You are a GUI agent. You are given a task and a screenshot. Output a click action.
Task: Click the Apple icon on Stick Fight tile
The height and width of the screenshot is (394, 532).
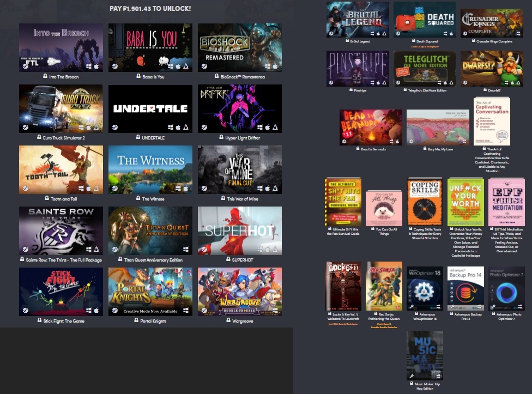[x=96, y=310]
